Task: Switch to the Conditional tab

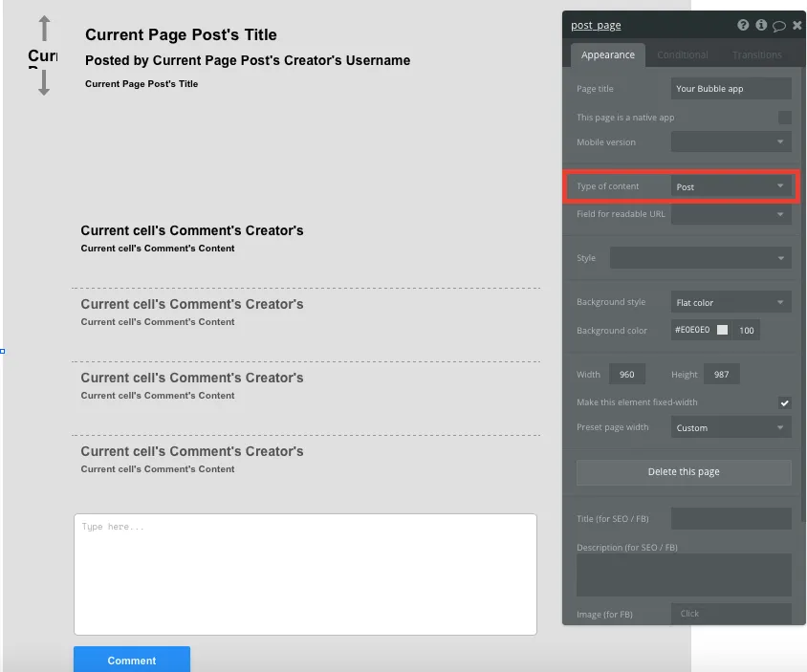Action: [683, 55]
